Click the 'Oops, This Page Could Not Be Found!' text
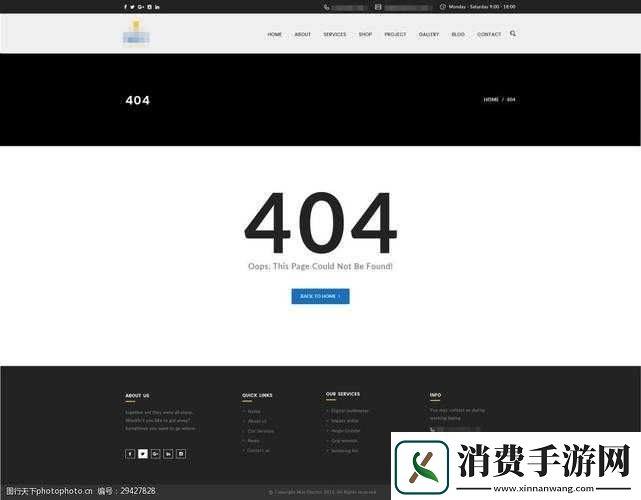The image size is (641, 500). [x=320, y=266]
